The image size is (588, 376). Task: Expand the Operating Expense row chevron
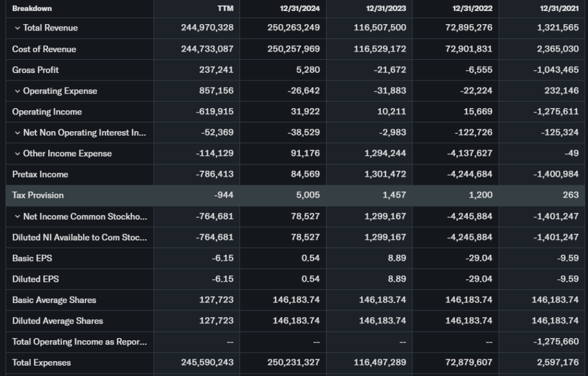click(17, 91)
